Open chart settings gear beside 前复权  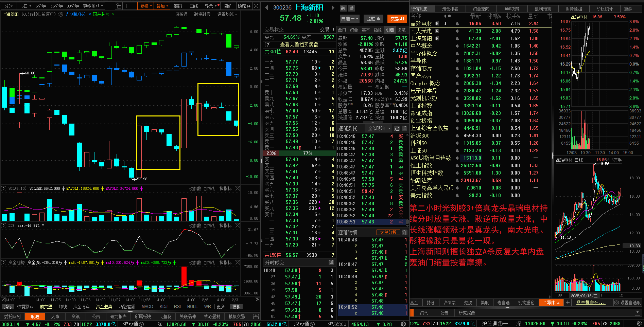61,14
